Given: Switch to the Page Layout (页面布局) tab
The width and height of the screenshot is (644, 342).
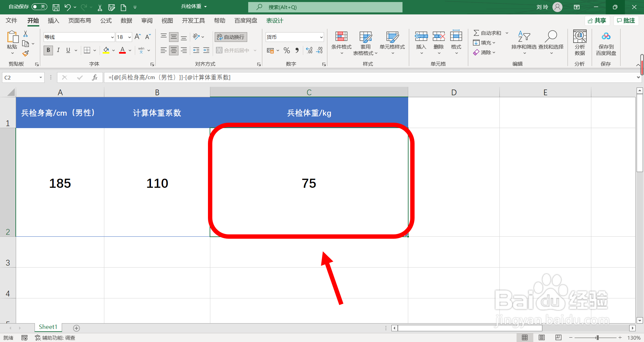Looking at the screenshot, I should pos(79,20).
